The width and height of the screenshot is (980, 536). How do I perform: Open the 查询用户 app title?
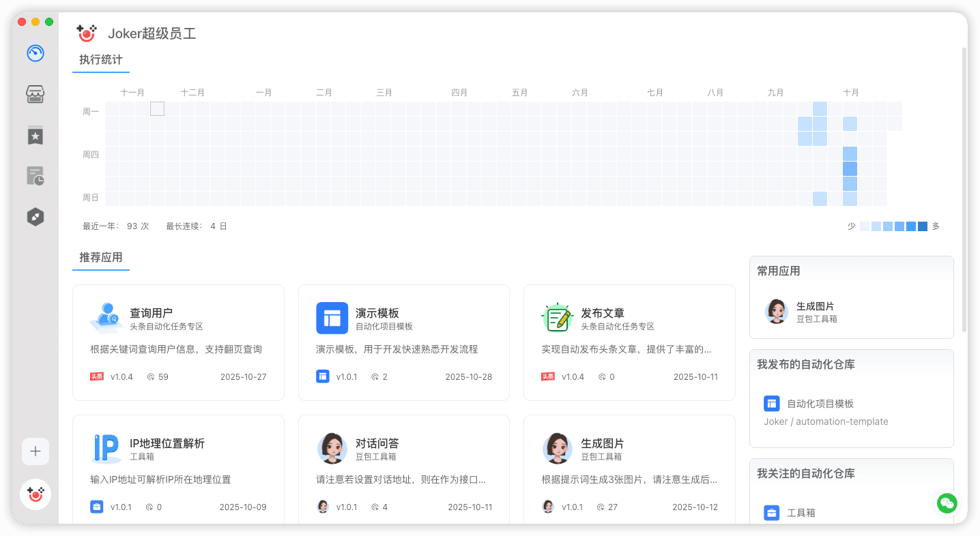[x=152, y=313]
